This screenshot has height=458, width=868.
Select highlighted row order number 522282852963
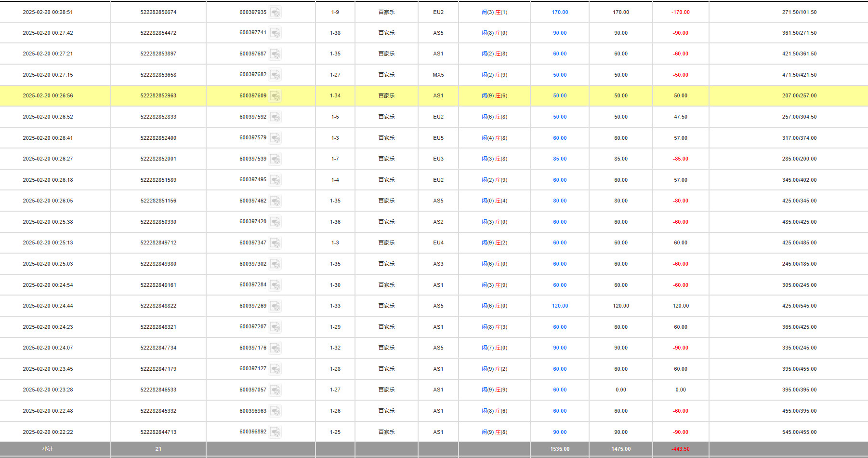click(158, 96)
